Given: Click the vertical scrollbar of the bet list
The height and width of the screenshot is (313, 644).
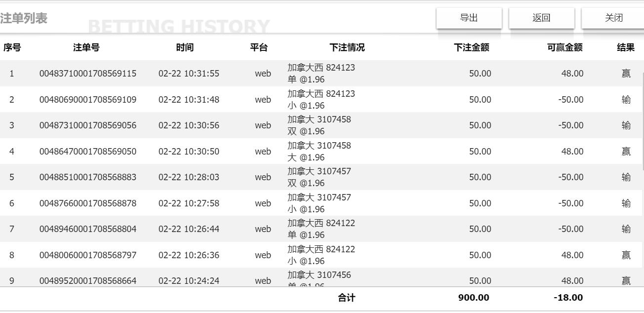Looking at the screenshot, I should point(642,121).
